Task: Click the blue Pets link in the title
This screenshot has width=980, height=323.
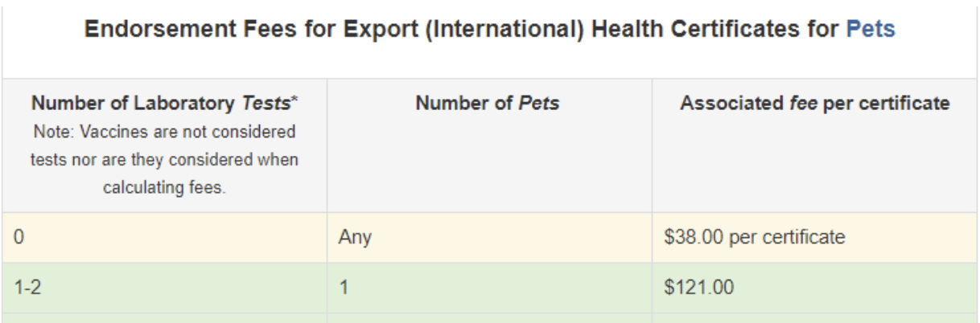Action: tap(871, 30)
